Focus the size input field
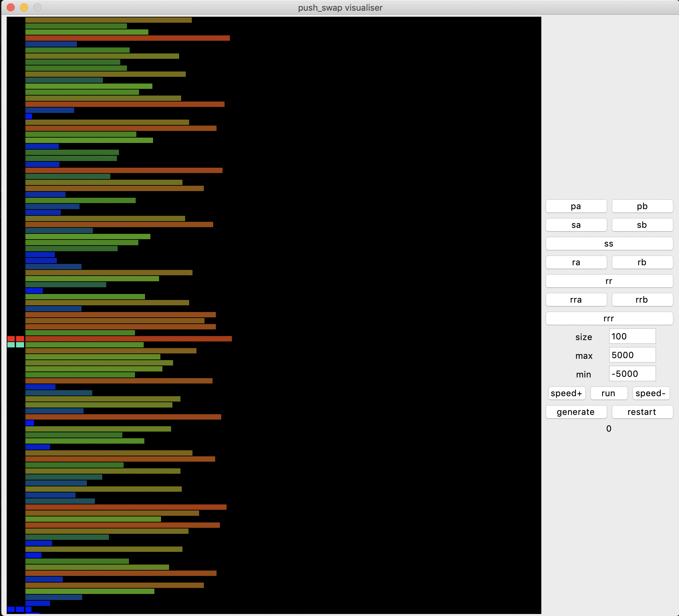The height and width of the screenshot is (616, 679). pyautogui.click(x=632, y=336)
